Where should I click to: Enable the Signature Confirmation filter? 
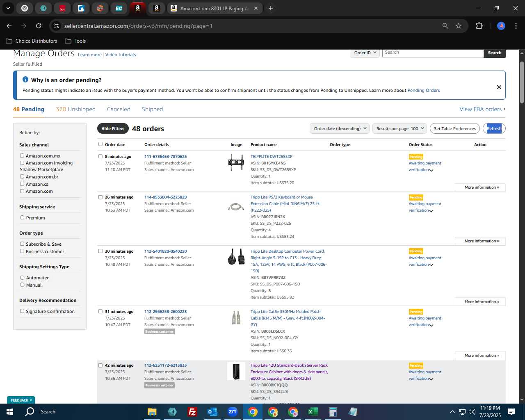(x=22, y=311)
